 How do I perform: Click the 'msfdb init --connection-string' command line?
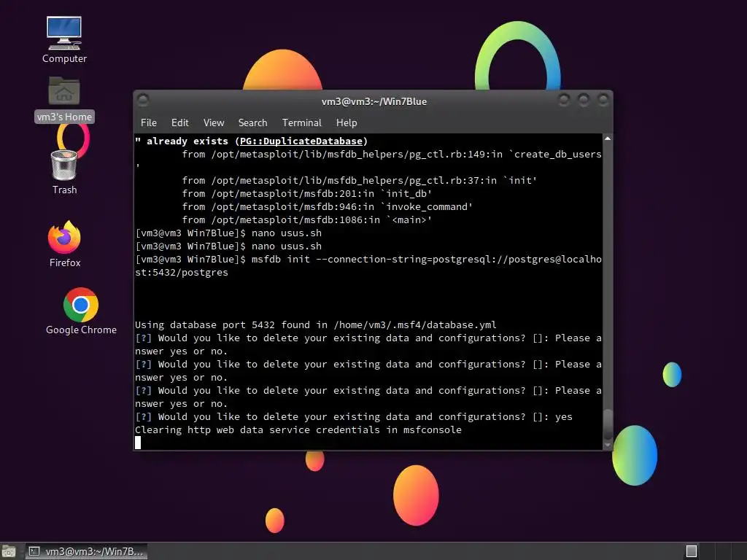coord(368,265)
